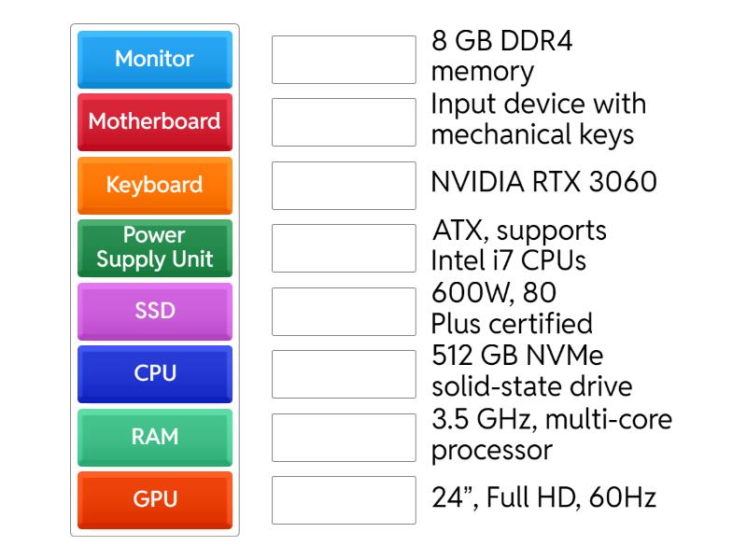Select the answer slot for 24", Full HD, 60Hz
This screenshot has width=747, height=560.
tap(344, 499)
